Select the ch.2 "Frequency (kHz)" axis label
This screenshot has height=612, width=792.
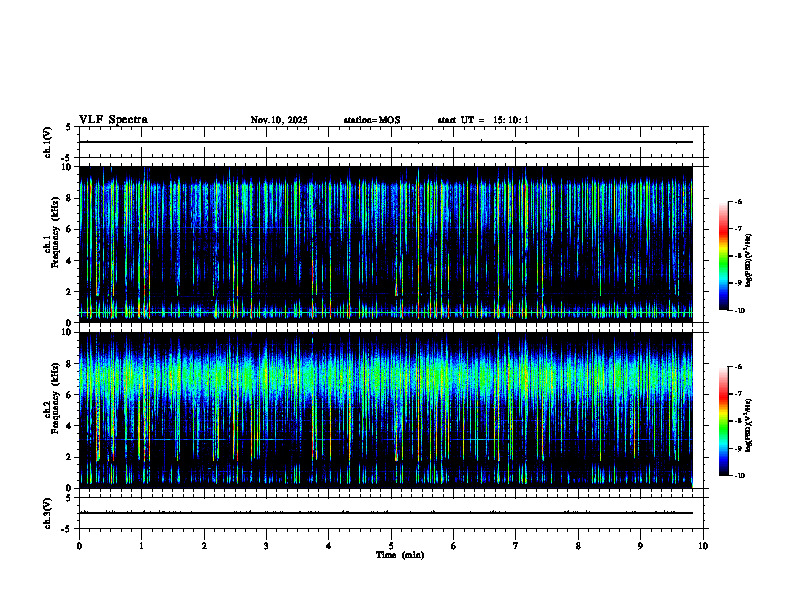pos(55,397)
